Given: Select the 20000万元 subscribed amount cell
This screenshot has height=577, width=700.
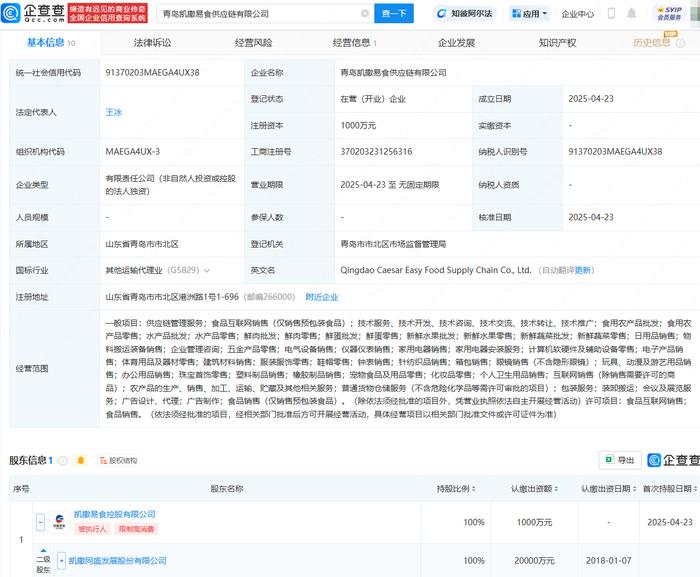Looking at the screenshot, I should pos(534,560).
